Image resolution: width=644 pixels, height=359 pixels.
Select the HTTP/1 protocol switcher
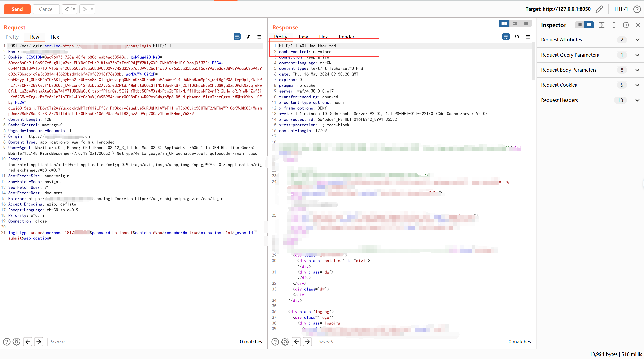point(620,9)
